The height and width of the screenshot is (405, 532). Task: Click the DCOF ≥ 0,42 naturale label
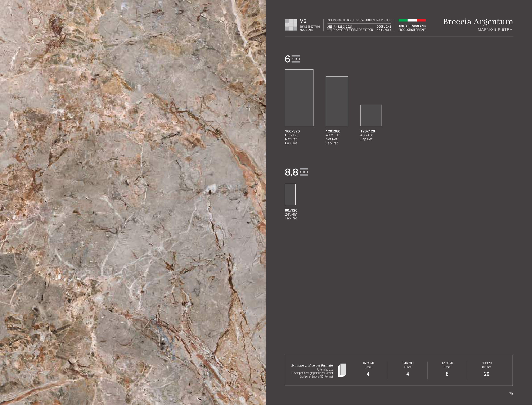coord(384,28)
